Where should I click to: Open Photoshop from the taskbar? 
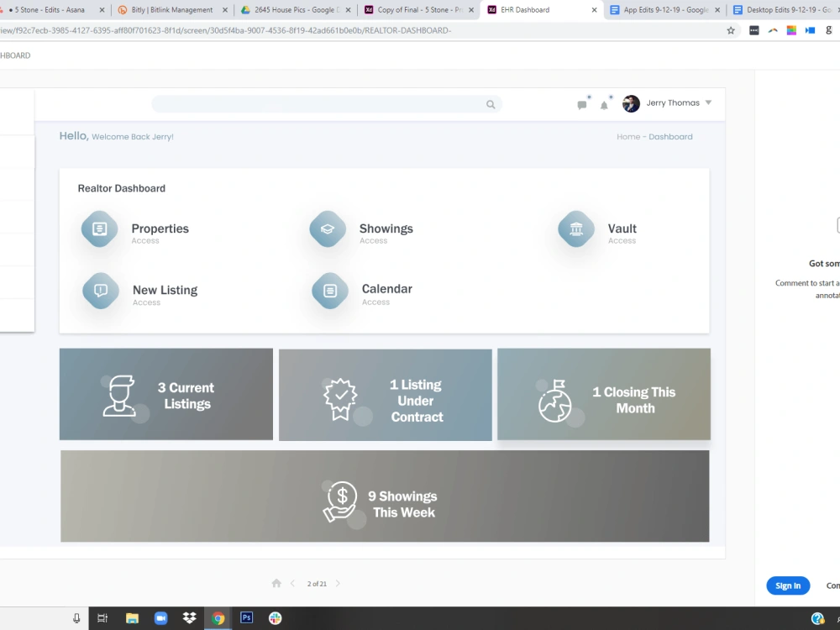pos(246,617)
